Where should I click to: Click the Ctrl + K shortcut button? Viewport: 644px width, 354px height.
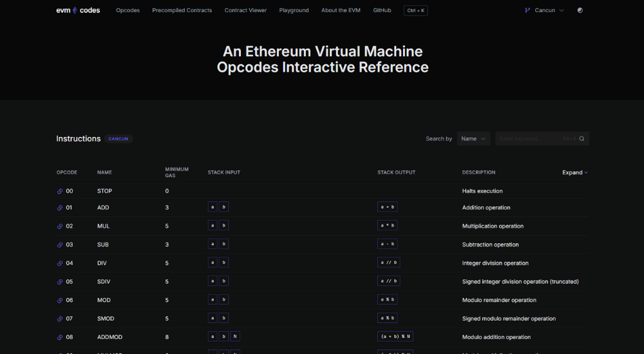pyautogui.click(x=415, y=11)
